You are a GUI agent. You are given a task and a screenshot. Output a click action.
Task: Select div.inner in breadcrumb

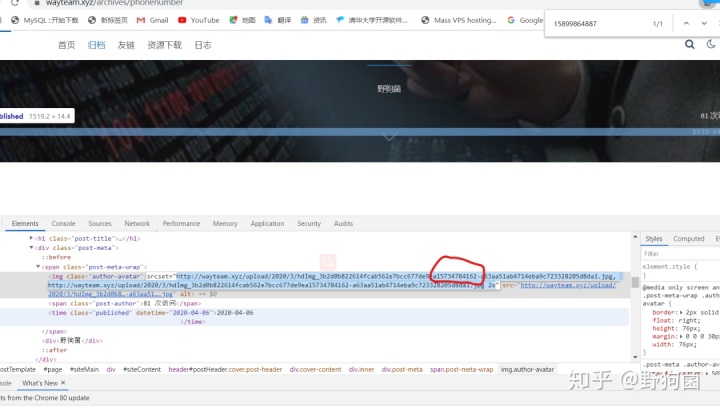361,370
